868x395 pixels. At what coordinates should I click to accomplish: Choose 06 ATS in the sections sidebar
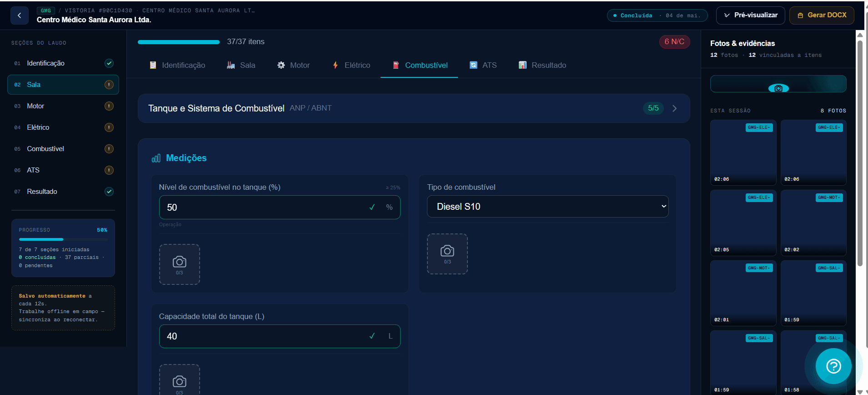[63, 170]
